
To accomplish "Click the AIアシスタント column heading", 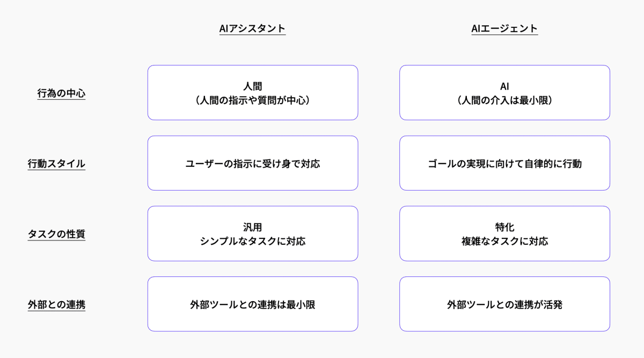I will [252, 28].
